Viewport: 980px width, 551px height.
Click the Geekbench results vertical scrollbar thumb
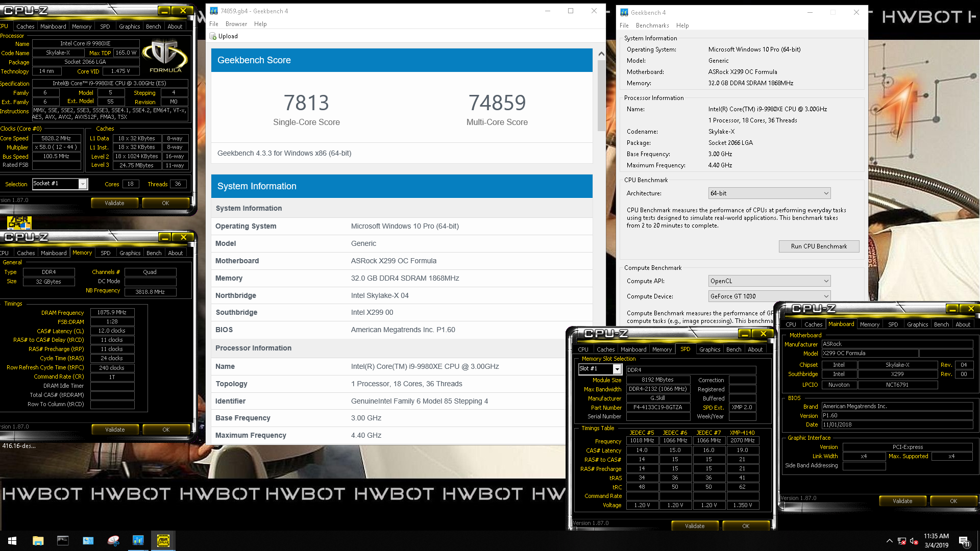(601, 95)
